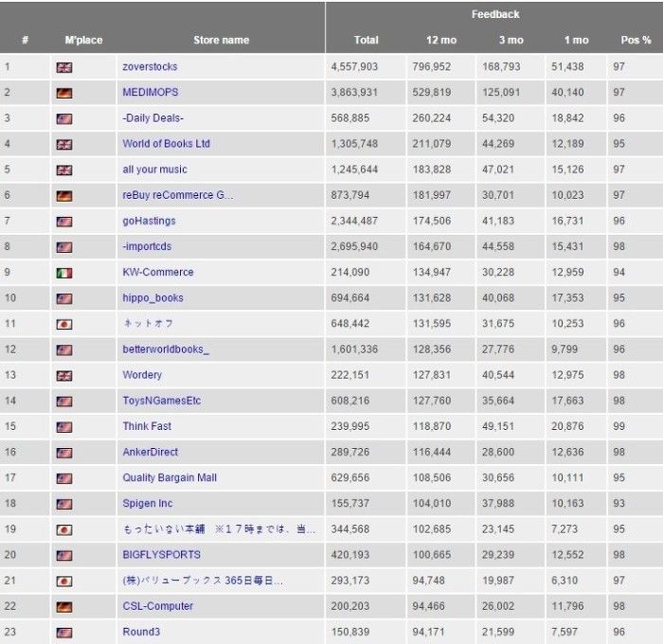Click the German flag beside MEDIMOPS

(64, 93)
